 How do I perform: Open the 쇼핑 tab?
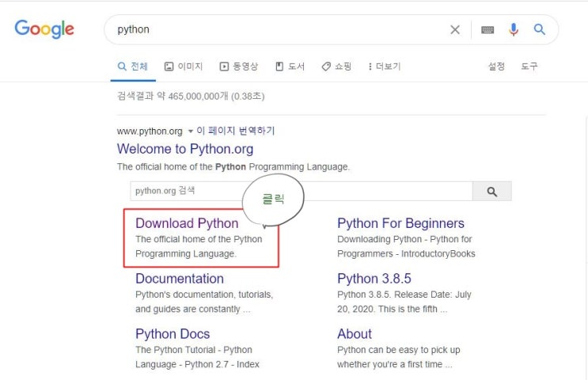coord(336,66)
